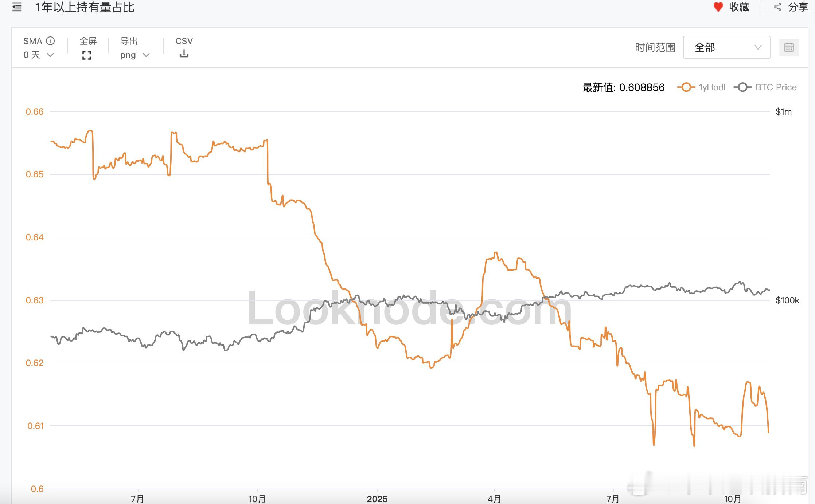Click the hamburger menu collapse icon

tap(16, 7)
